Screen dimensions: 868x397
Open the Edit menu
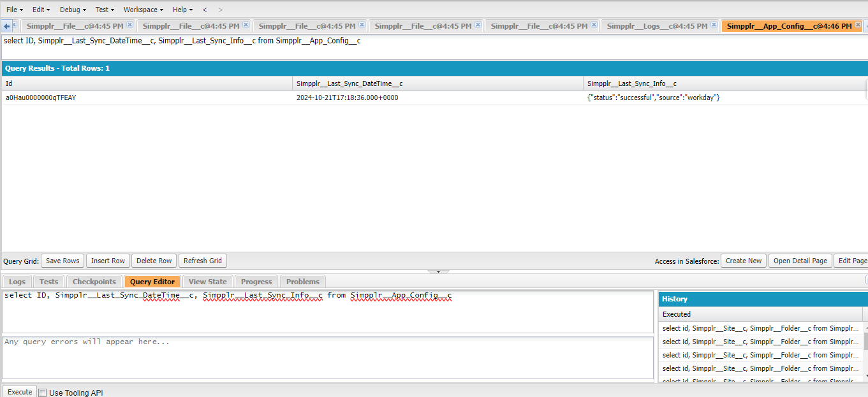tap(41, 10)
